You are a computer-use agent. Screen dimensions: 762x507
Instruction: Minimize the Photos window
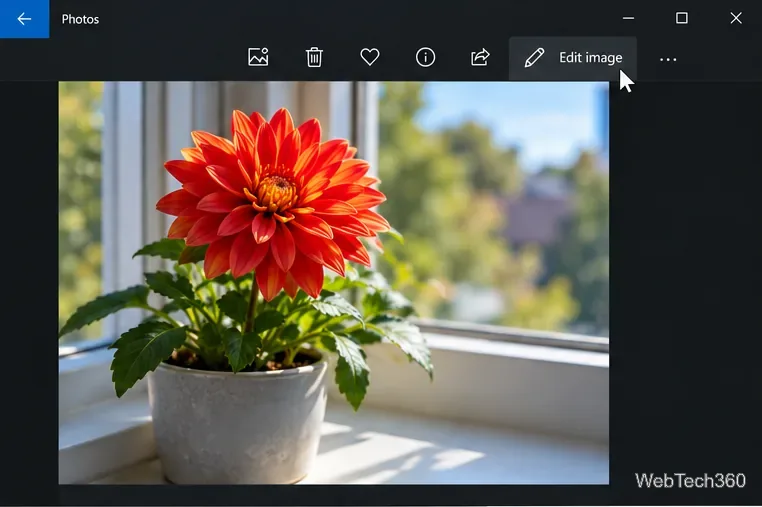pos(628,18)
